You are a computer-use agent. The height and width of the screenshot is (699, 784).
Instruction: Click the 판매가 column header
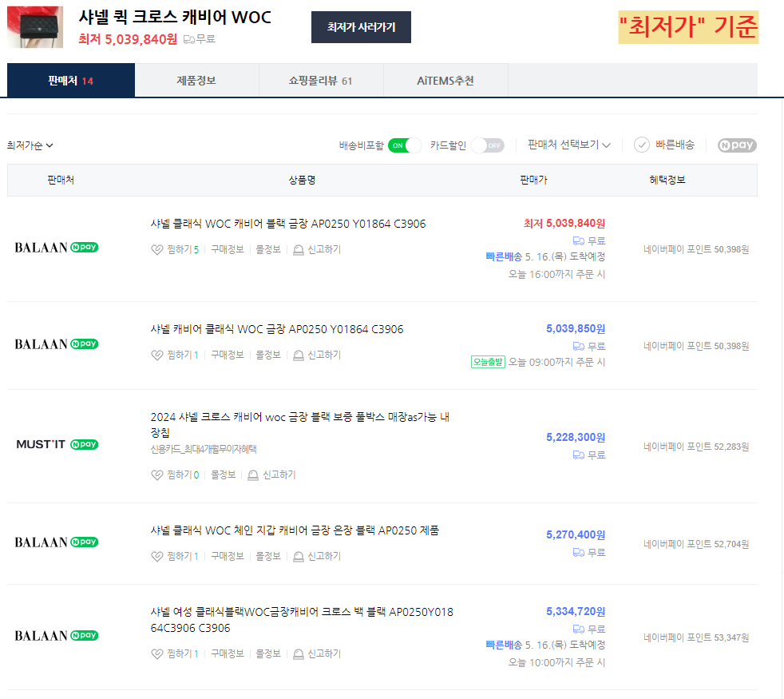click(533, 180)
